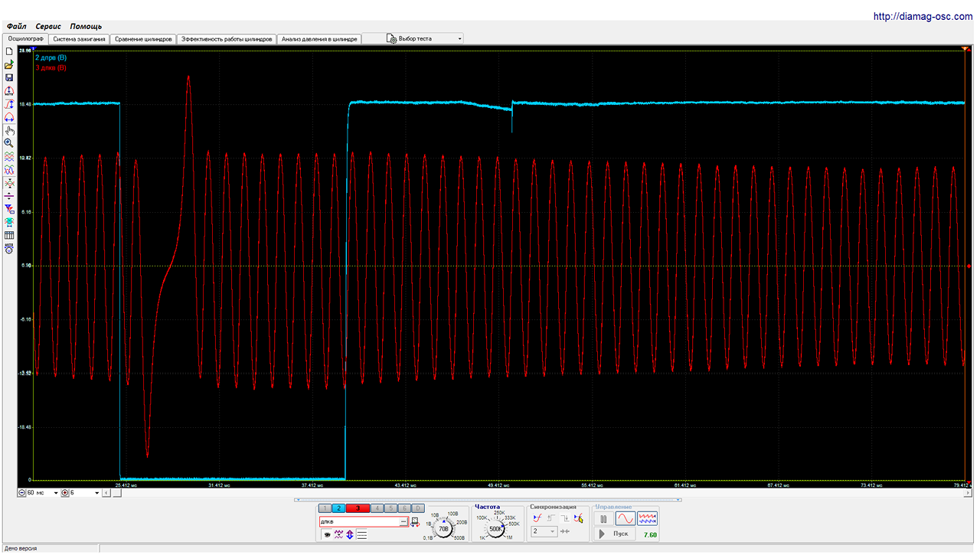Select the step-down edge sync icon

(x=565, y=518)
